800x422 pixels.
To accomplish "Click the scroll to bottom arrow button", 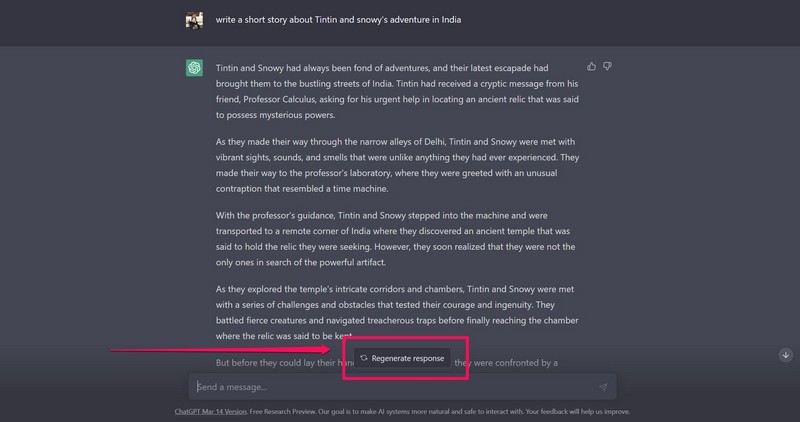I will [x=786, y=355].
